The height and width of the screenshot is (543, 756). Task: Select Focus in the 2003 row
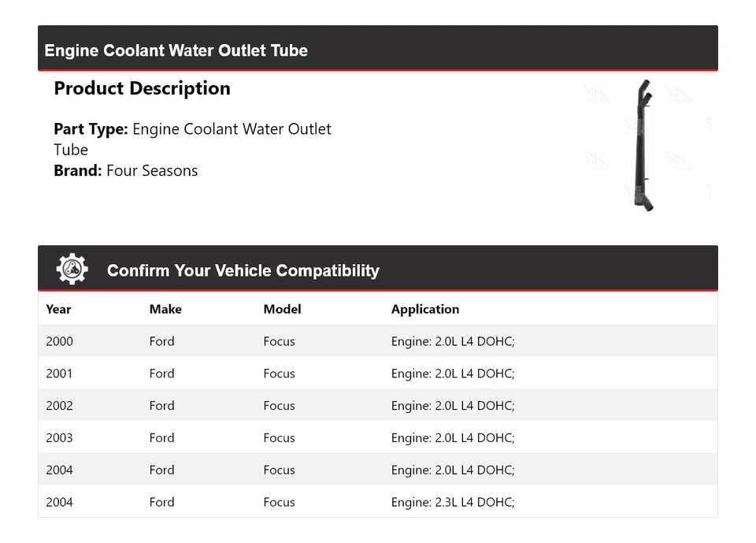pos(279,438)
